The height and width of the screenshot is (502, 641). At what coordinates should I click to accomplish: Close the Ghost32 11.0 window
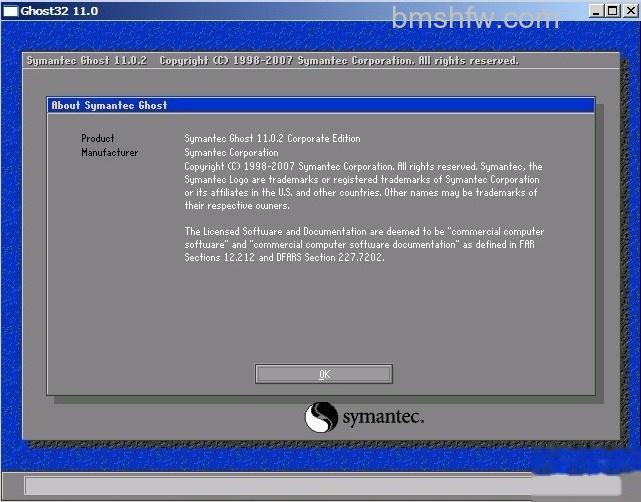pyautogui.click(x=630, y=11)
